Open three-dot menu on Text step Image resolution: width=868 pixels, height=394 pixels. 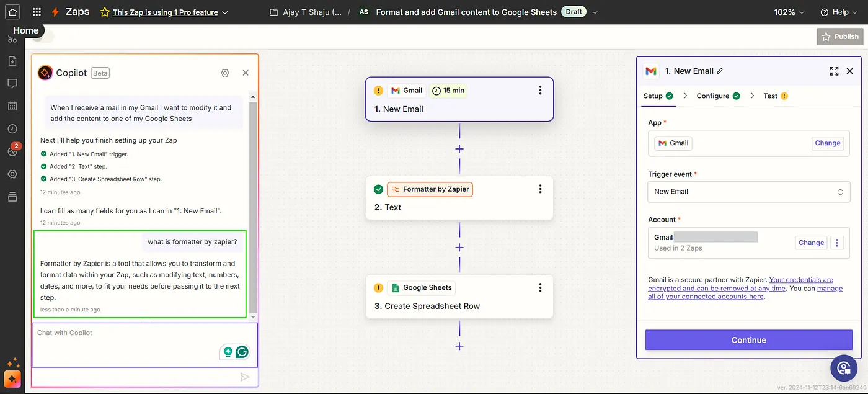click(540, 189)
